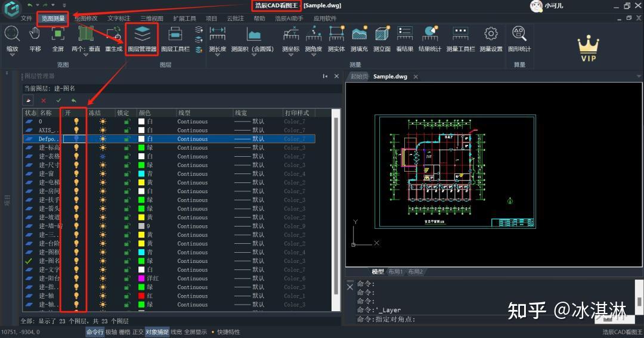Select the 缩放 zoom tool icon
Image resolution: width=644 pixels, height=338 pixels.
pos(12,34)
